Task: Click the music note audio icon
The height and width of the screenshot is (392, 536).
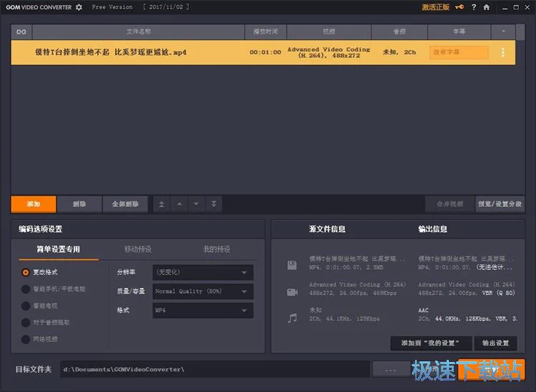Action: [x=292, y=318]
